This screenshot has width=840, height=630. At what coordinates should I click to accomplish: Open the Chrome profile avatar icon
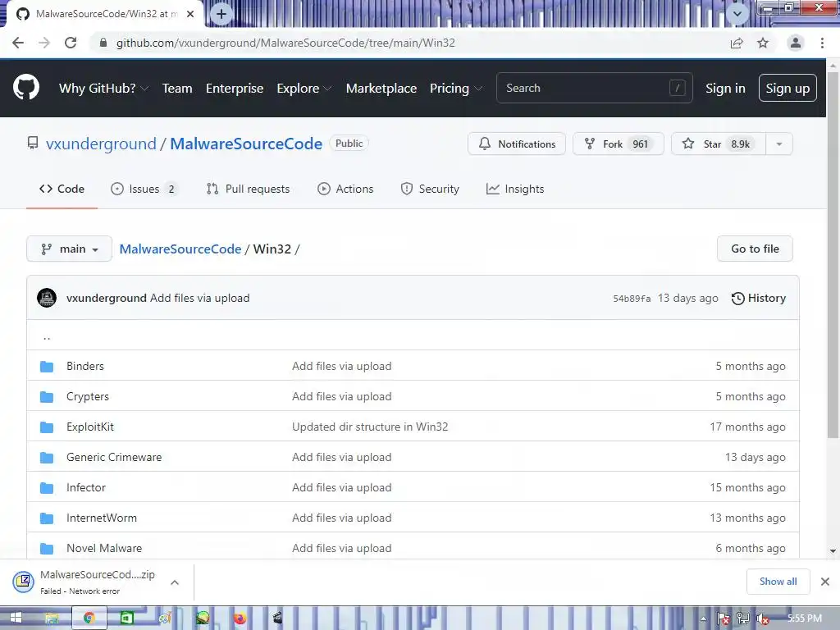(x=796, y=43)
